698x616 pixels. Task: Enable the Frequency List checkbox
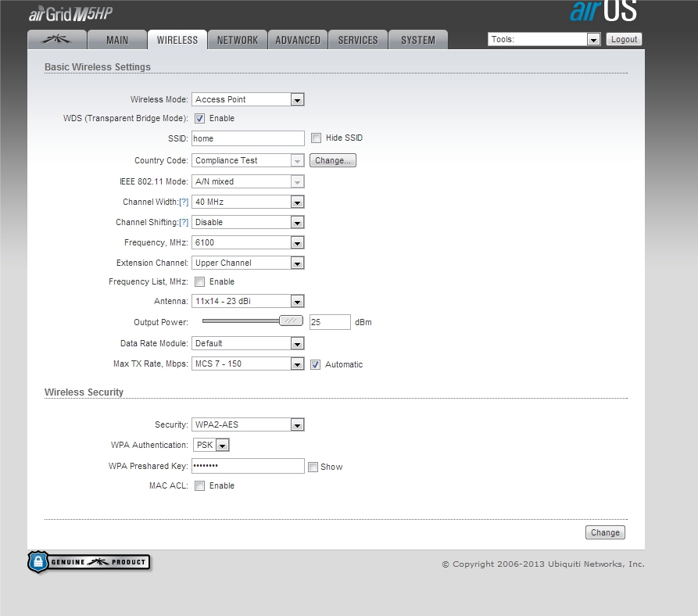[200, 281]
